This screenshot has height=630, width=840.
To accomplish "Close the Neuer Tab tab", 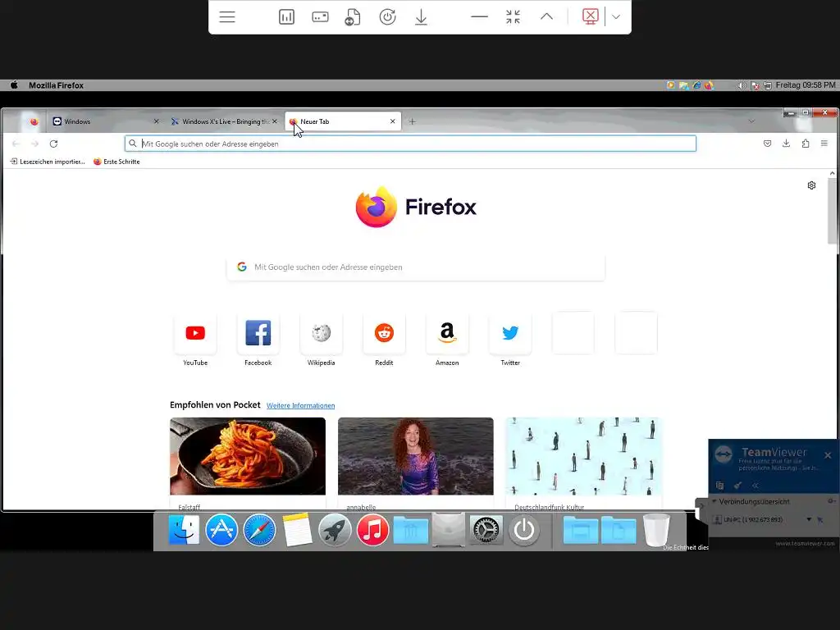I will (393, 121).
